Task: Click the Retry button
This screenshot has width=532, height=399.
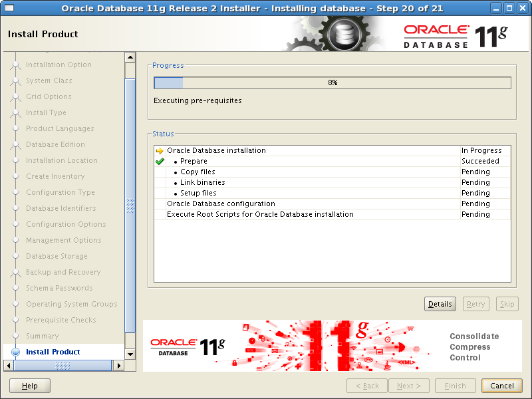Action: 475,304
